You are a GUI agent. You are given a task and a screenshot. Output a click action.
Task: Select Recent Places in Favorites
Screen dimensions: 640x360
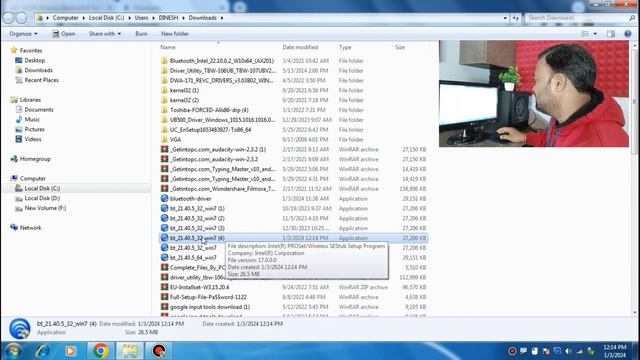pyautogui.click(x=42, y=80)
